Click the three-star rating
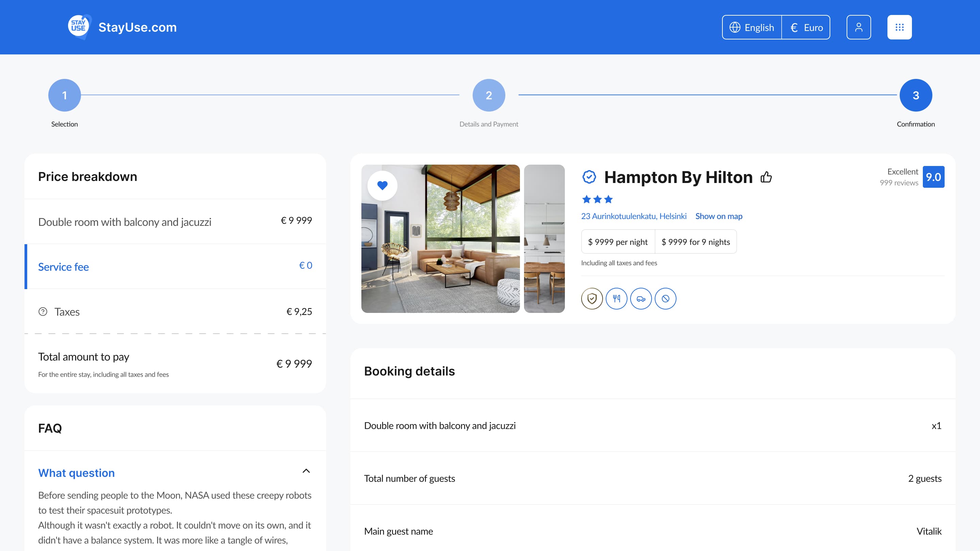Image resolution: width=980 pixels, height=551 pixels. coord(597,199)
